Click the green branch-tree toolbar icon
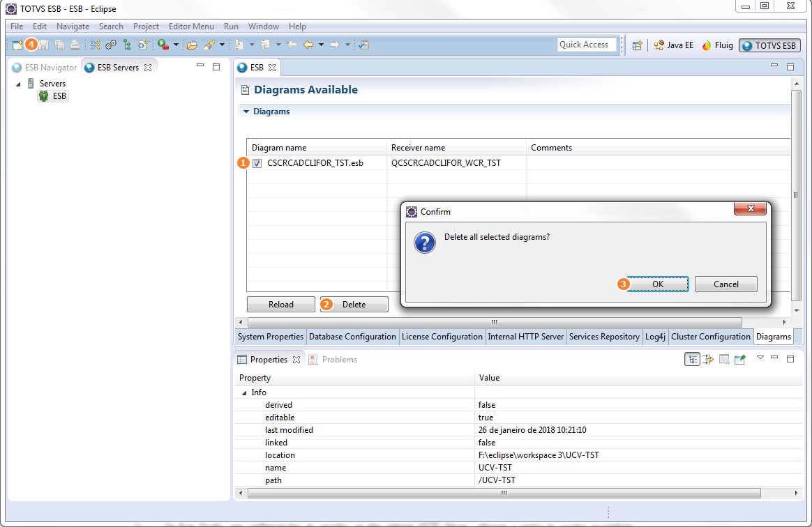The height and width of the screenshot is (527, 812). (127, 45)
